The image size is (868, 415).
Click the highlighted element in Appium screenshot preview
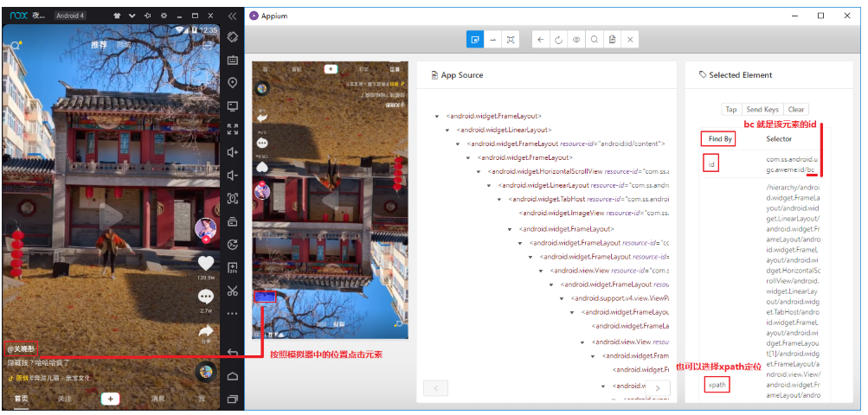pyautogui.click(x=265, y=297)
